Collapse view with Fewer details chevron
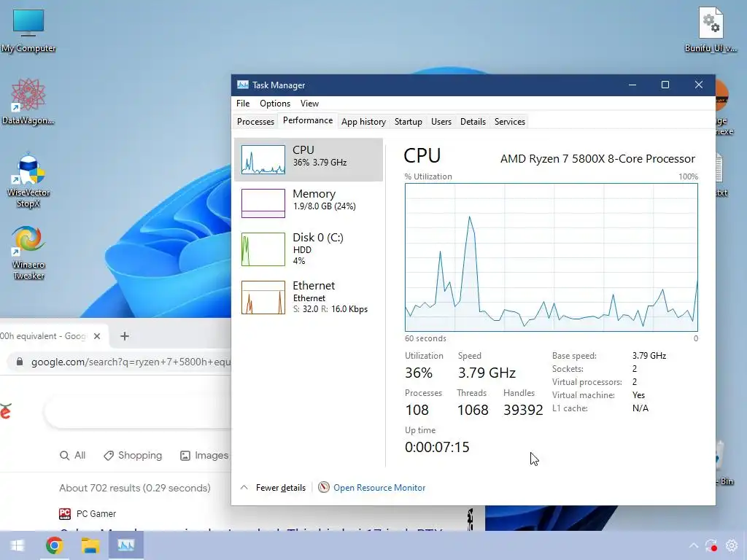Image resolution: width=747 pixels, height=560 pixels. (244, 487)
